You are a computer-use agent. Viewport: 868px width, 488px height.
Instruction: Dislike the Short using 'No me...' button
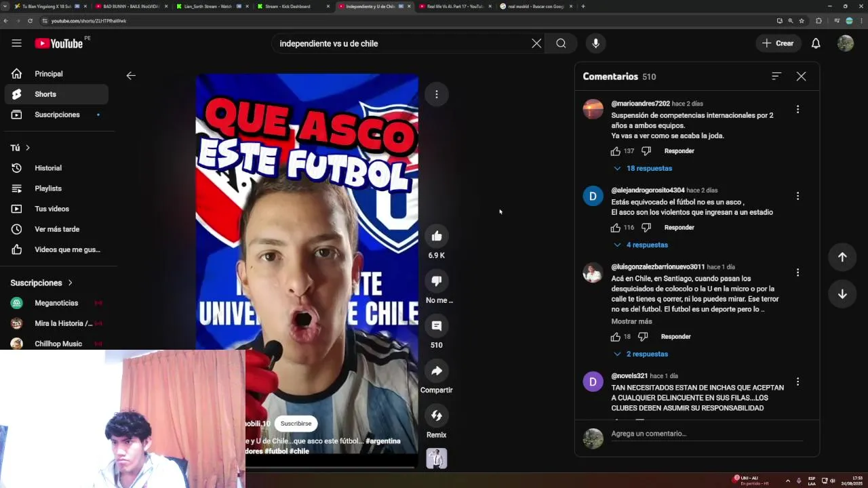(437, 281)
